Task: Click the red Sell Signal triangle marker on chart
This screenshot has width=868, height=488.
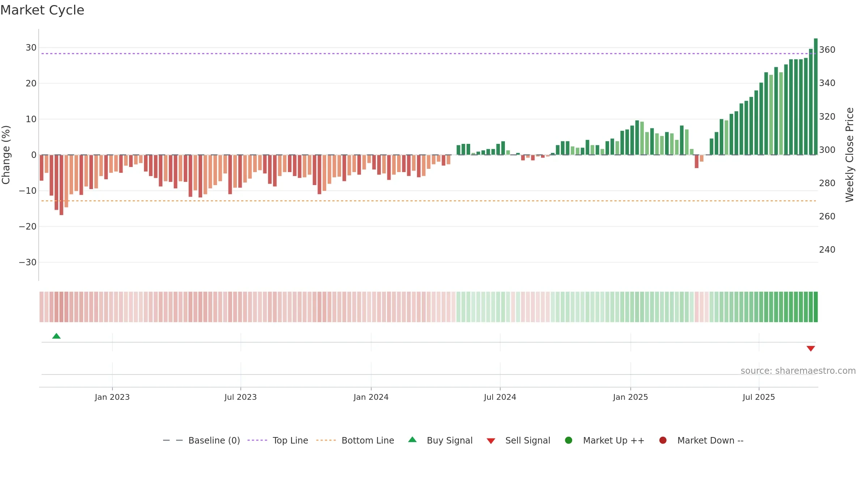Action: [x=810, y=348]
